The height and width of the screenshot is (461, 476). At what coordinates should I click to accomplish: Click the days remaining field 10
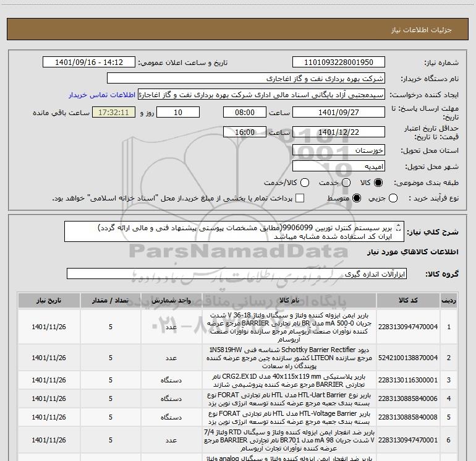tap(178, 112)
